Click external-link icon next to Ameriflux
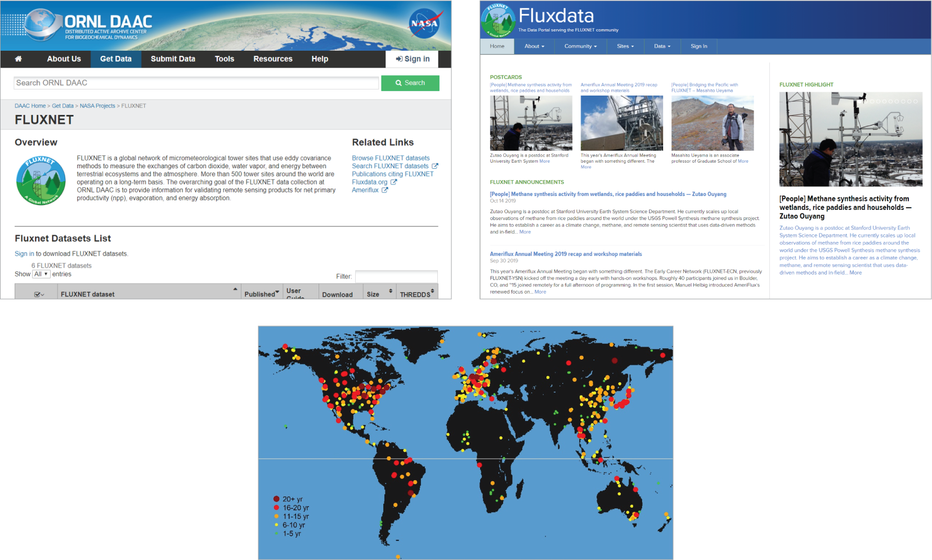The height and width of the screenshot is (560, 932). click(385, 190)
